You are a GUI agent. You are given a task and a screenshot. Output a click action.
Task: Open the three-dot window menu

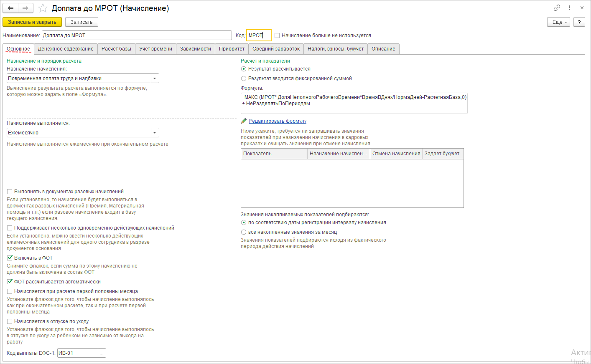tap(569, 8)
